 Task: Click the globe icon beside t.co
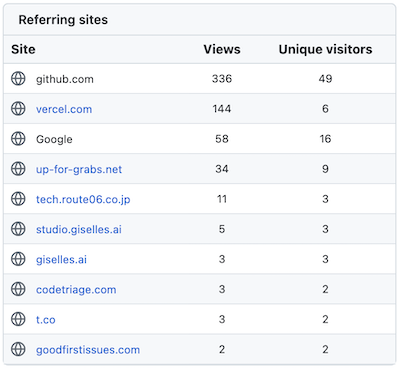[18, 319]
